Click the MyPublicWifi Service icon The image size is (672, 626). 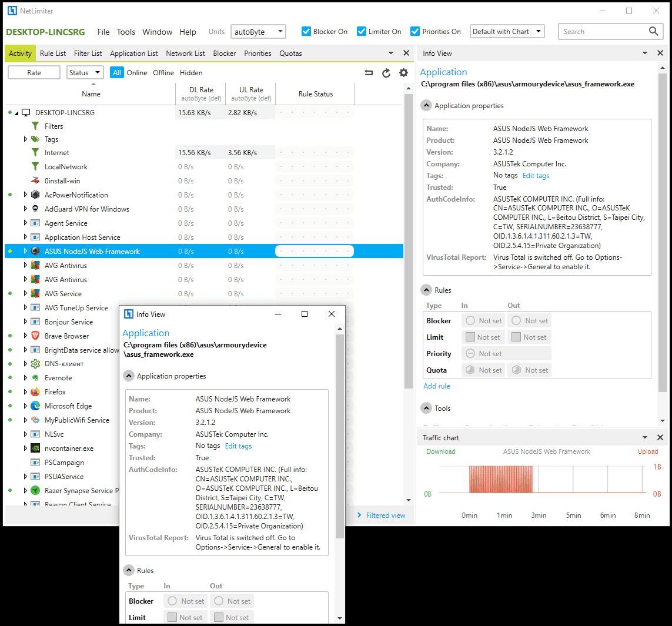tap(36, 420)
